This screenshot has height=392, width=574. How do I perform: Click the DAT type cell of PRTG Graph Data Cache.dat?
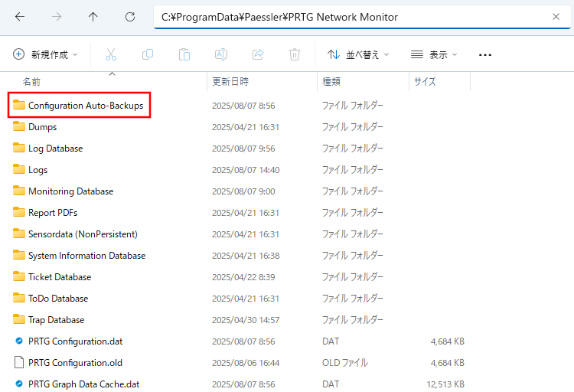(x=331, y=384)
